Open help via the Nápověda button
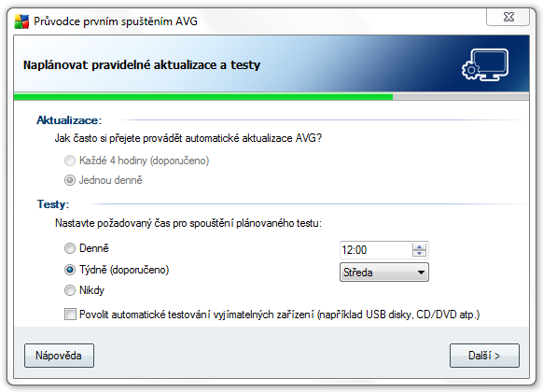The width and height of the screenshot is (543, 392). point(59,356)
